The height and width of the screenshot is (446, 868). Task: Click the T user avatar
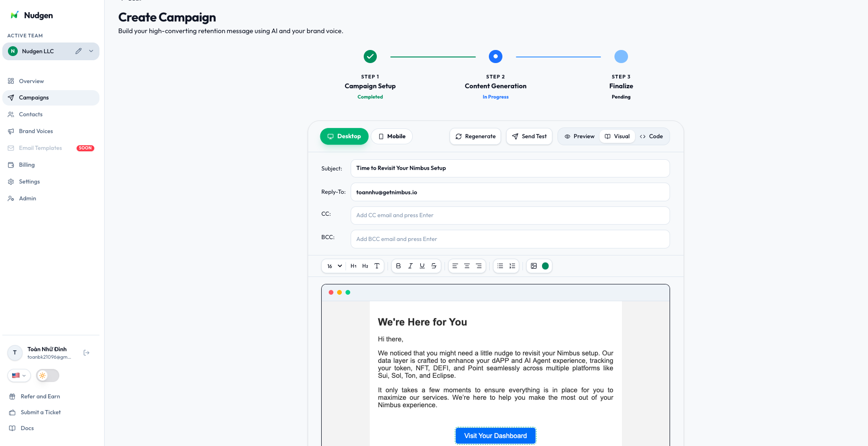click(x=15, y=353)
